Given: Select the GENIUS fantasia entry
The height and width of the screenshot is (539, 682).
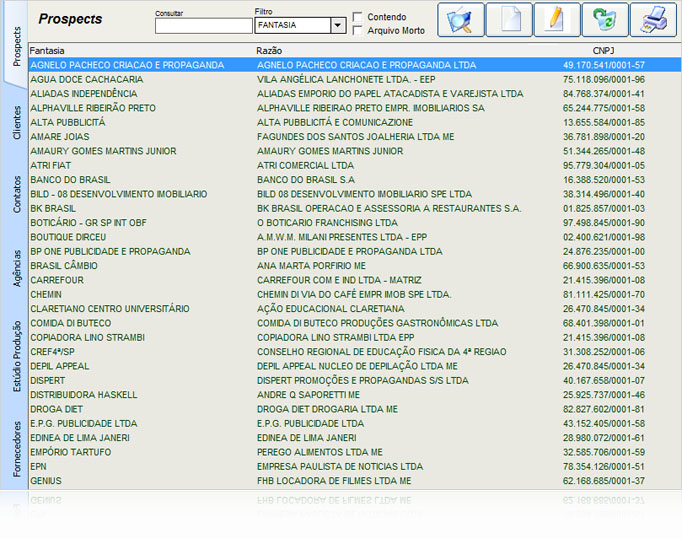Looking at the screenshot, I should 46,482.
